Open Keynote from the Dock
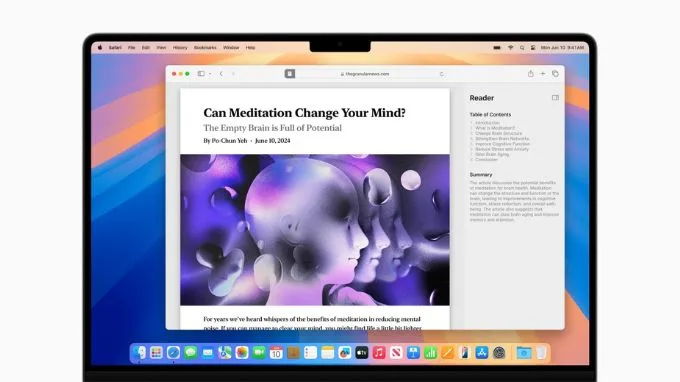This screenshot has height=382, width=680. [413, 353]
